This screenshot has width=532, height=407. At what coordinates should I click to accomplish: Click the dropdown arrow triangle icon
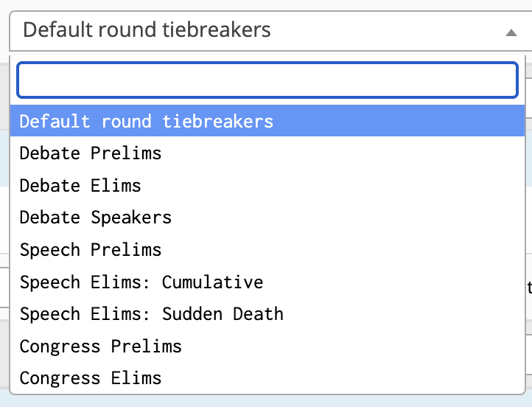(x=511, y=32)
